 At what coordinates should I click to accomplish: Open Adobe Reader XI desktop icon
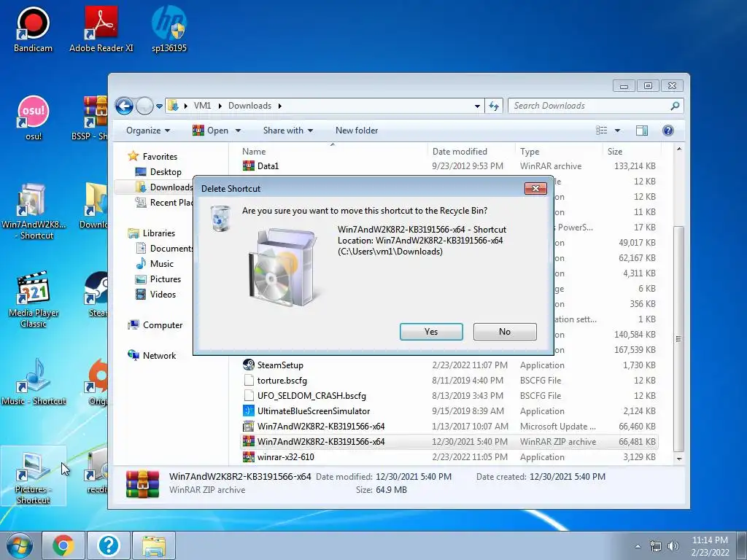click(x=101, y=29)
